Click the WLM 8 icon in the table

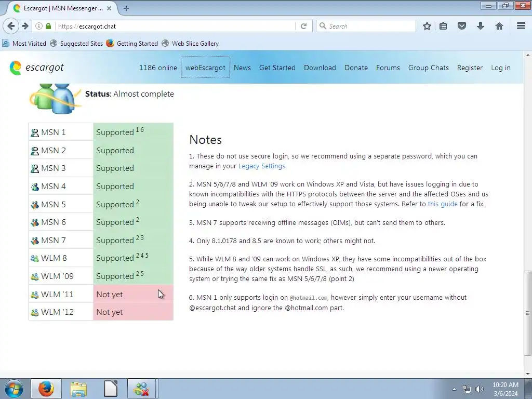point(35,259)
